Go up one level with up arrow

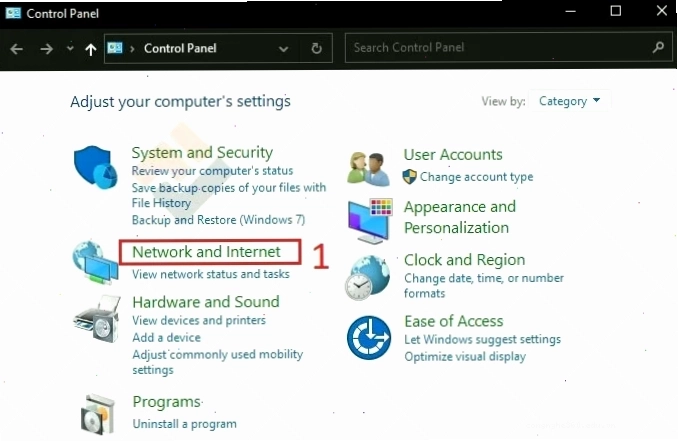point(90,49)
